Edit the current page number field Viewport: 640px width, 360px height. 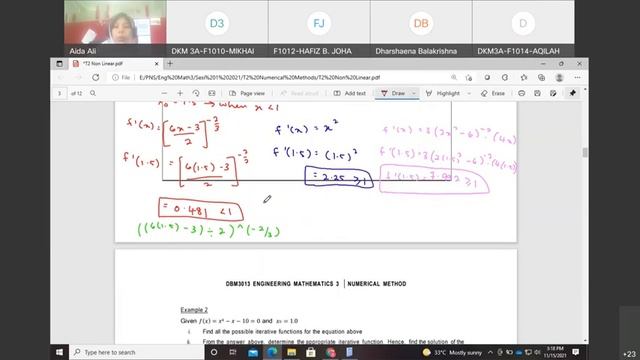(x=60, y=93)
